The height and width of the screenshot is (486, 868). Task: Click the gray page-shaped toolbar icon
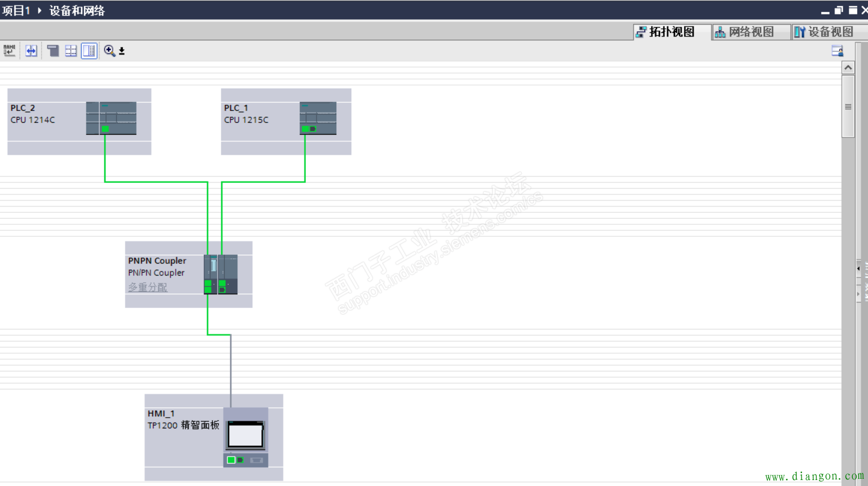pyautogui.click(x=53, y=51)
